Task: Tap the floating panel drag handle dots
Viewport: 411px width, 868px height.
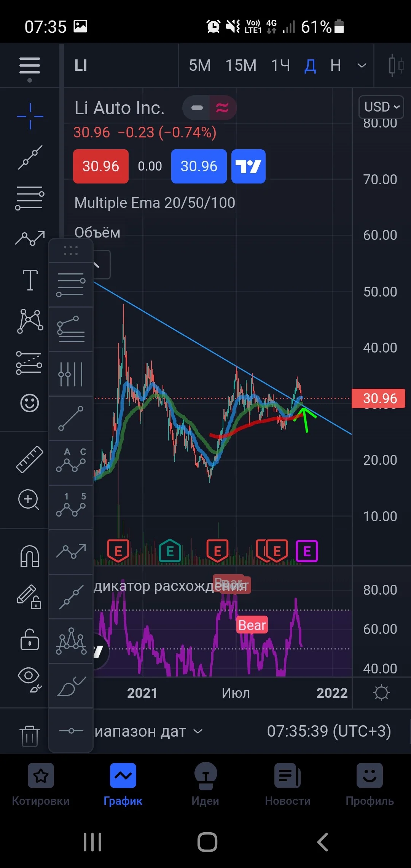Action: tap(71, 251)
